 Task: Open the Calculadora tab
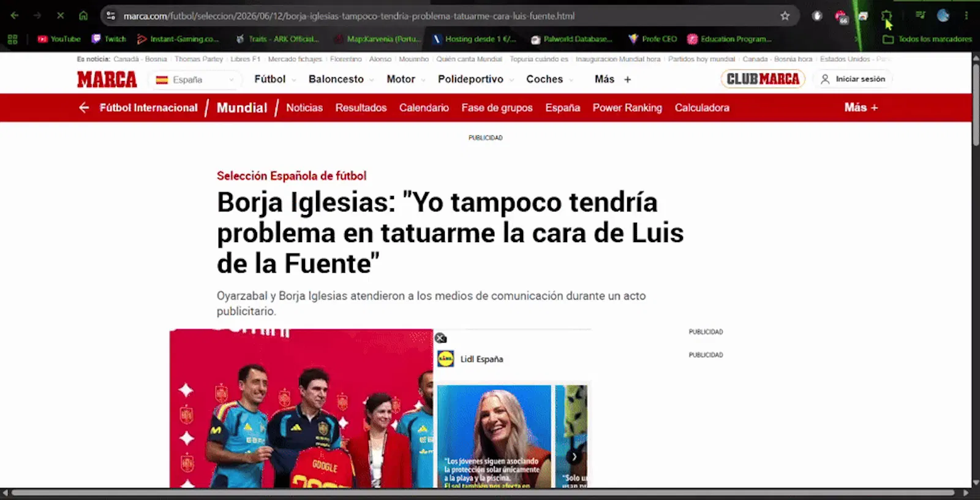tap(702, 108)
